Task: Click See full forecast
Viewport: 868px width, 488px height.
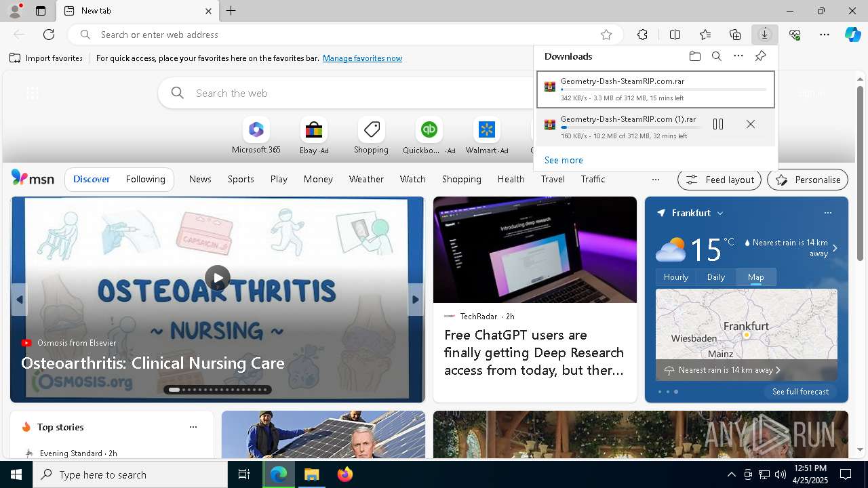Action: [800, 392]
